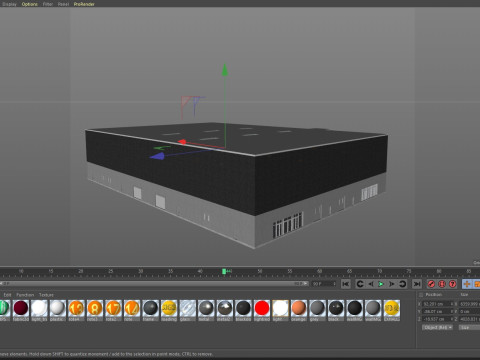Open the ProRender viewport menu

coord(84,4)
